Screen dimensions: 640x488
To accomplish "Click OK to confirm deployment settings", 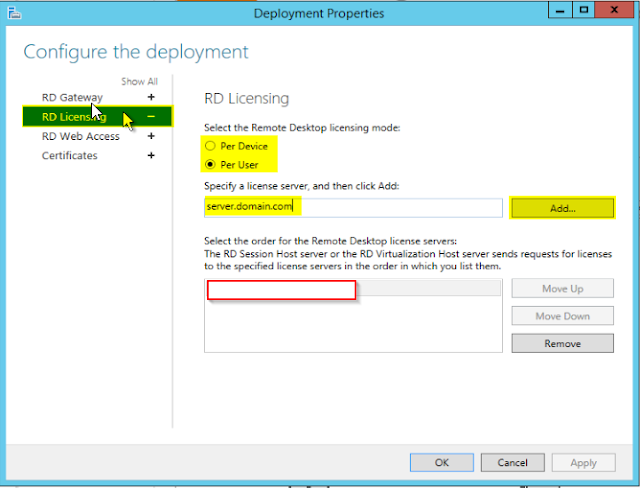I will pyautogui.click(x=442, y=462).
